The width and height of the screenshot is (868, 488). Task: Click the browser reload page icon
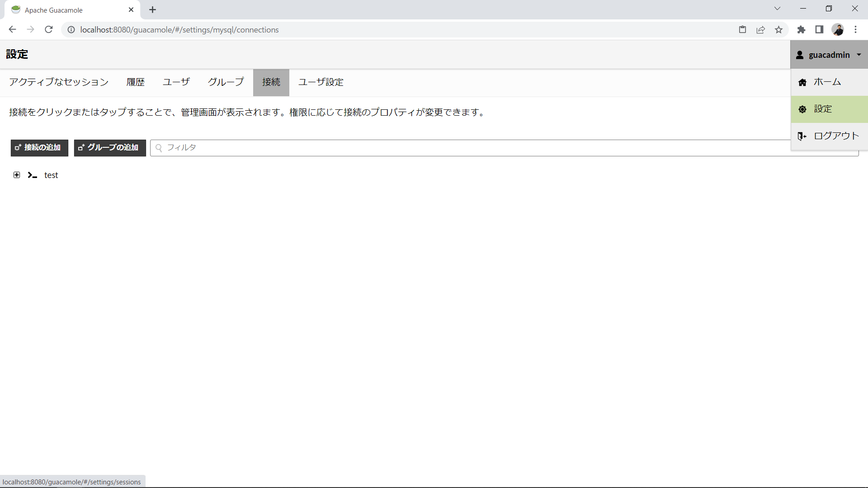click(x=49, y=30)
